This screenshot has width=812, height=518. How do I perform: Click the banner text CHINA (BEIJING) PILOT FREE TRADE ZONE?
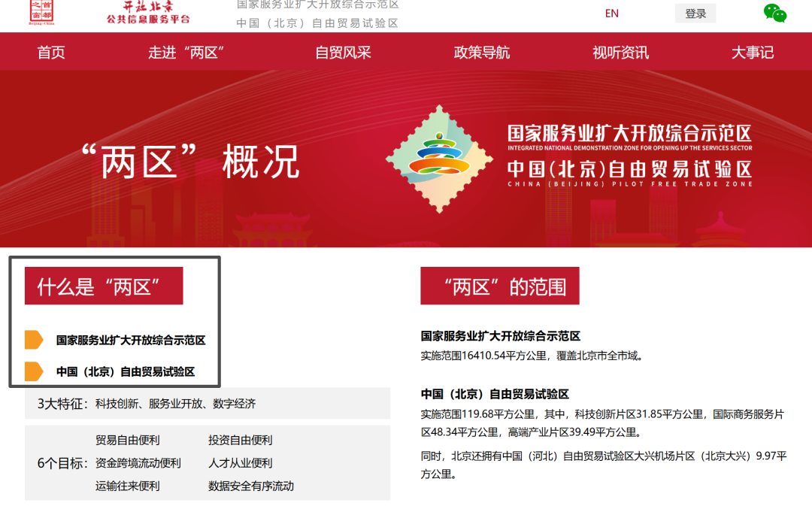coord(630,184)
